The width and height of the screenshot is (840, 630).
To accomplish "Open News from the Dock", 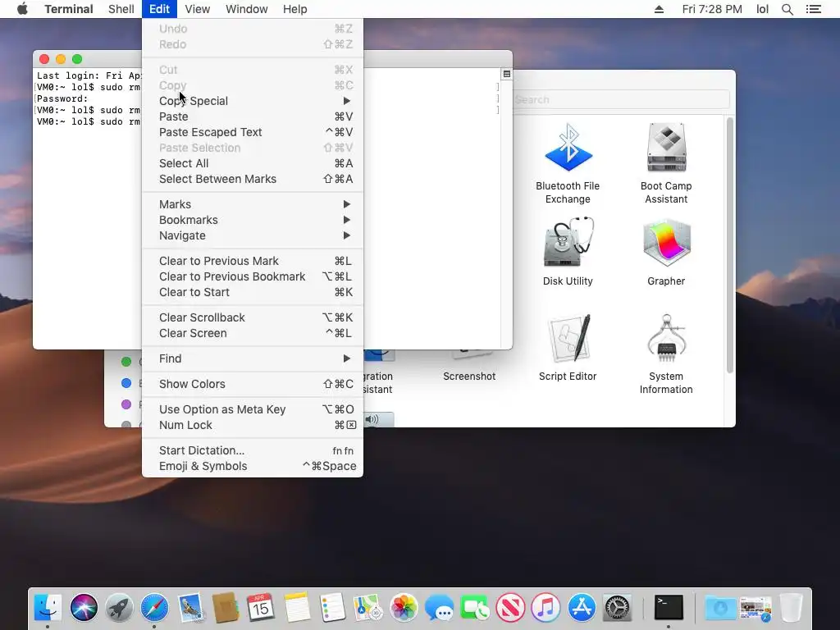I will (510, 608).
